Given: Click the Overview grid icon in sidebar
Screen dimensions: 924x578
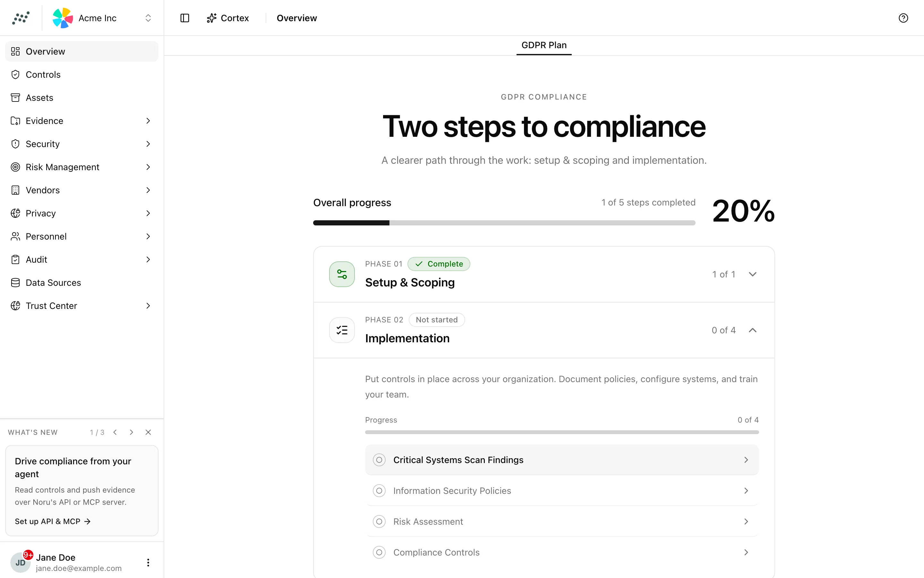Looking at the screenshot, I should pyautogui.click(x=15, y=51).
